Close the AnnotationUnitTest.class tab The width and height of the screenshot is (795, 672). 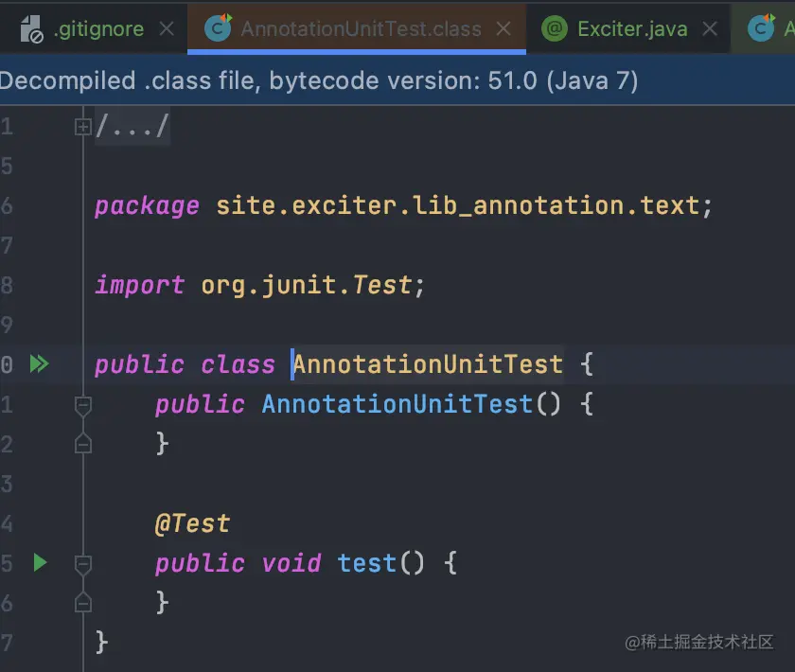pyautogui.click(x=503, y=29)
